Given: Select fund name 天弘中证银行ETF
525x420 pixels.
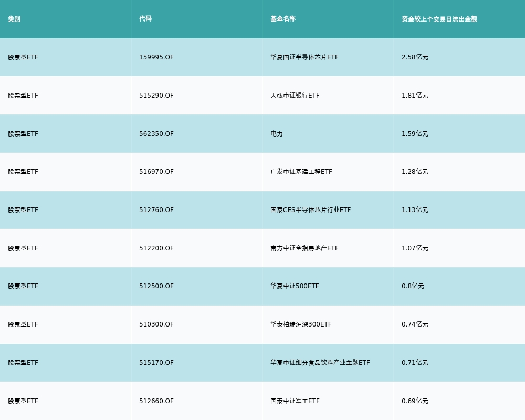Looking at the screenshot, I should coord(295,96).
